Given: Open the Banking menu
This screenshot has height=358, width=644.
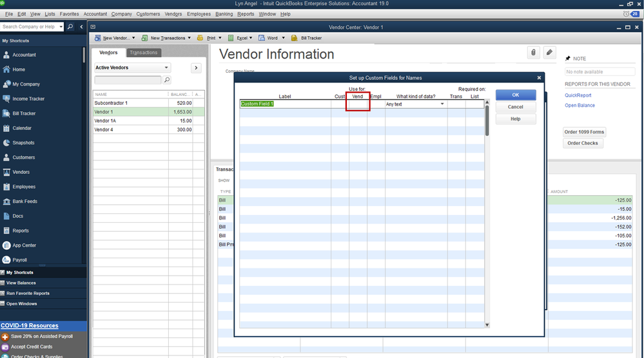Looking at the screenshot, I should coord(224,14).
